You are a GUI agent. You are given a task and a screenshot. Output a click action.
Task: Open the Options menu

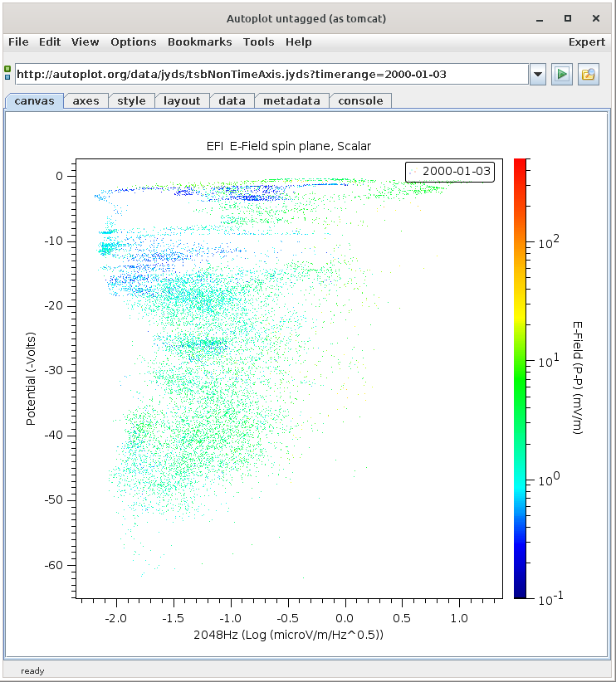point(133,41)
